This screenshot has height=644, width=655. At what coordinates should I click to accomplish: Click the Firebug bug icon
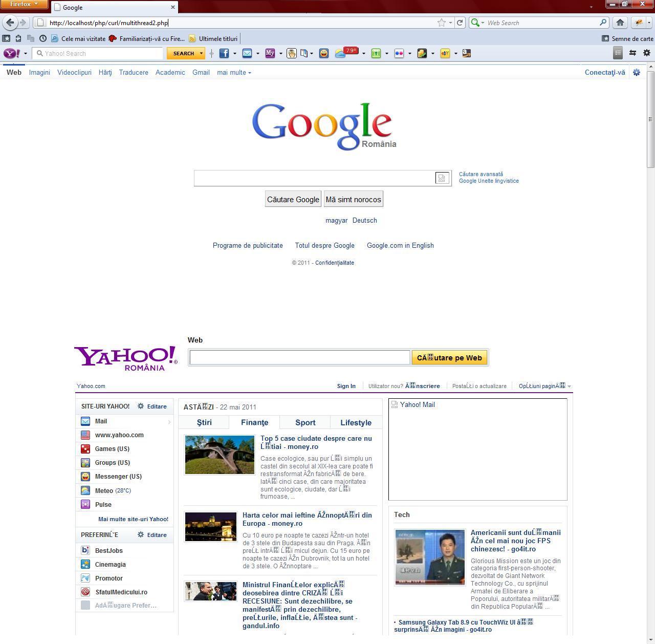click(x=638, y=23)
